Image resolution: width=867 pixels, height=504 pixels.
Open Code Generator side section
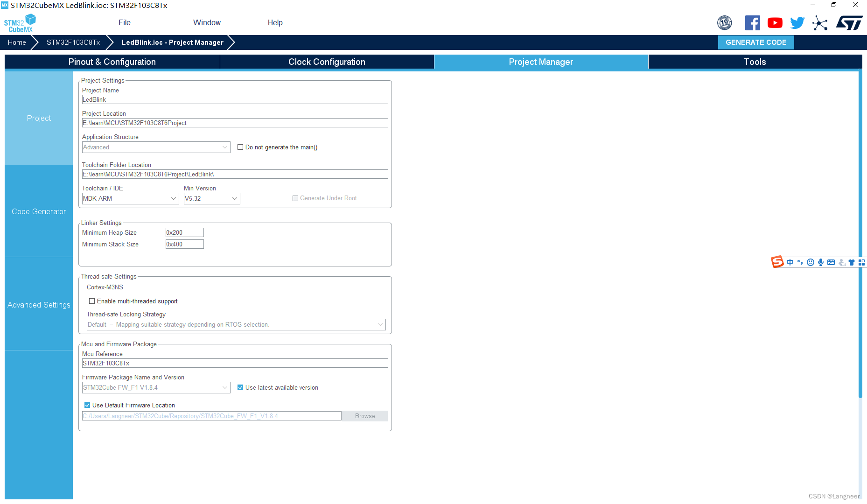coord(39,211)
